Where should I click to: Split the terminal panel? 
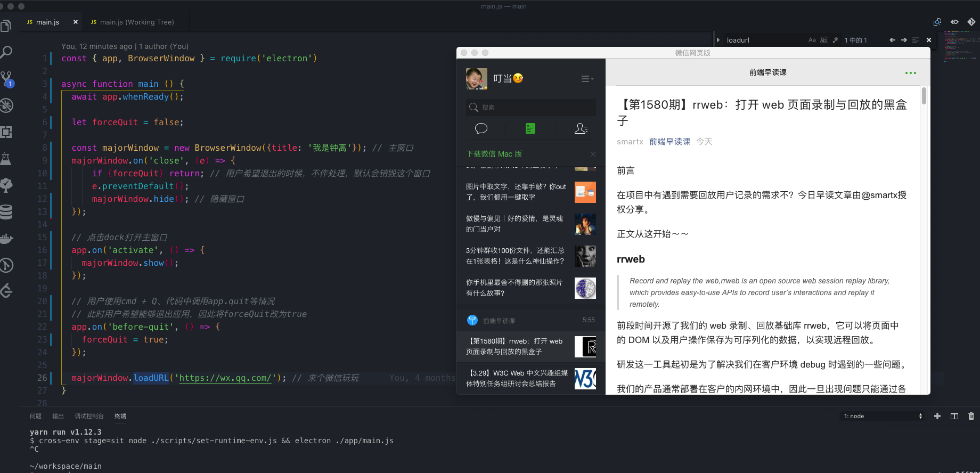pyautogui.click(x=954, y=416)
